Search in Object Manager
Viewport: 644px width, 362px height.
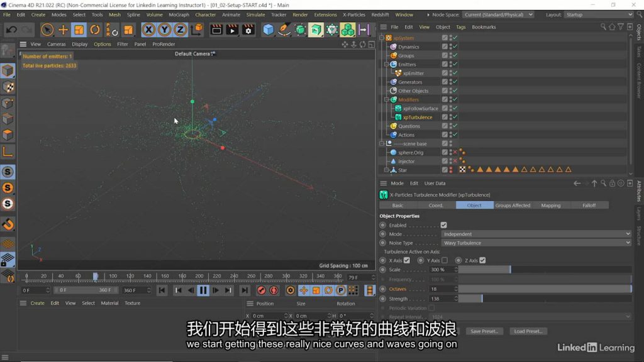[603, 27]
